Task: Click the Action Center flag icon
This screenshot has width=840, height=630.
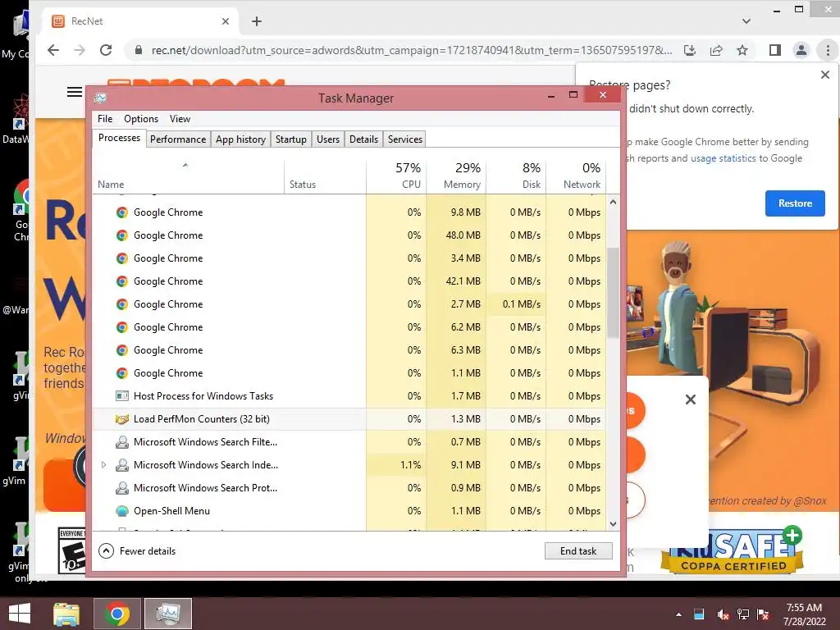Action: [763, 614]
